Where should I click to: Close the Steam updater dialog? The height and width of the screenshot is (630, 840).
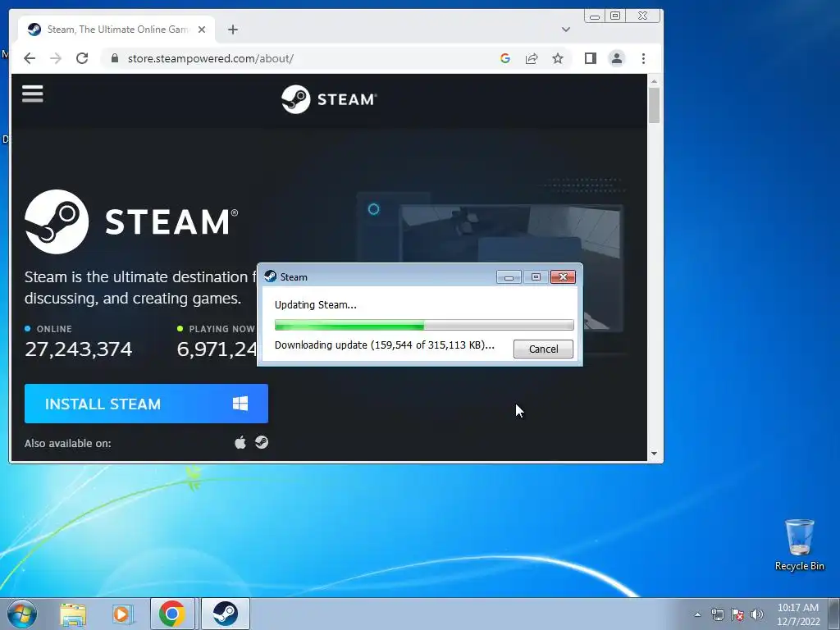pyautogui.click(x=563, y=277)
